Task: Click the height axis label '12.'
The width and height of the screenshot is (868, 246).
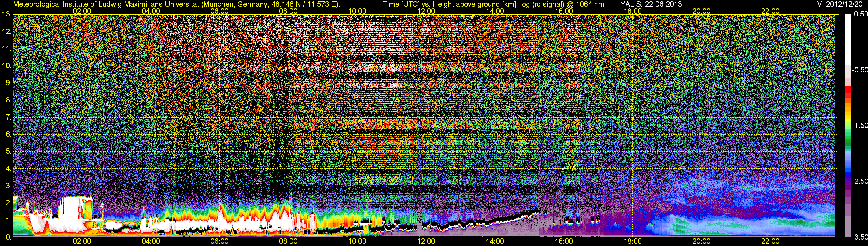Action: click(x=6, y=31)
